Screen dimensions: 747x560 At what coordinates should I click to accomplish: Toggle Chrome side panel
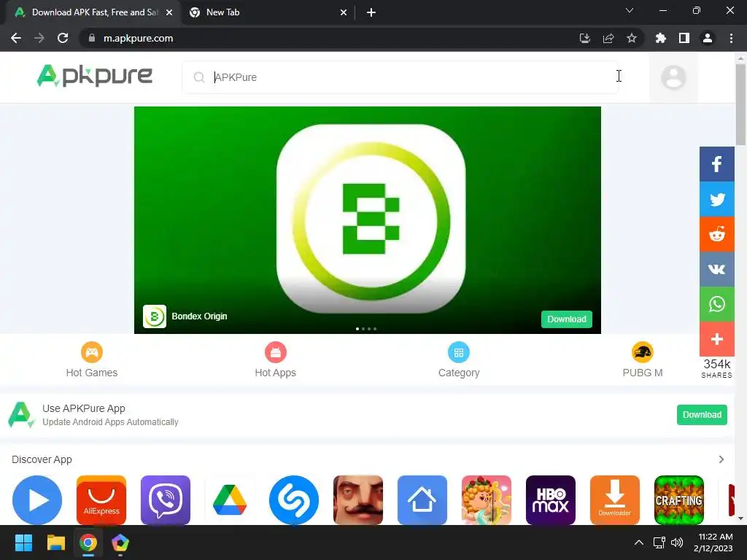pos(684,38)
